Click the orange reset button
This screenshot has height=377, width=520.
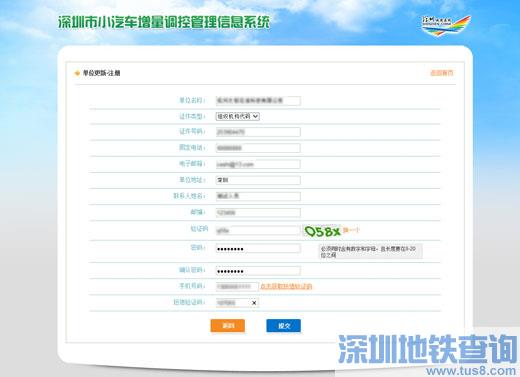pyautogui.click(x=228, y=326)
